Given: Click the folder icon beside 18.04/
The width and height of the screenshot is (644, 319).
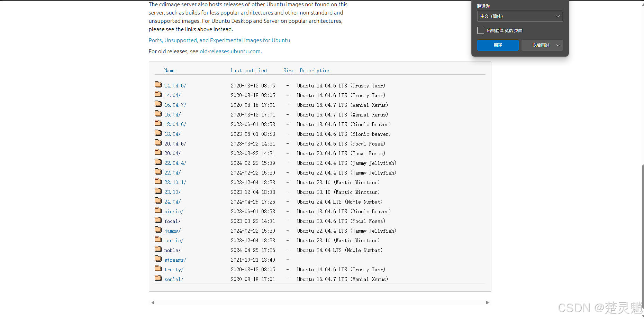Looking at the screenshot, I should (158, 133).
